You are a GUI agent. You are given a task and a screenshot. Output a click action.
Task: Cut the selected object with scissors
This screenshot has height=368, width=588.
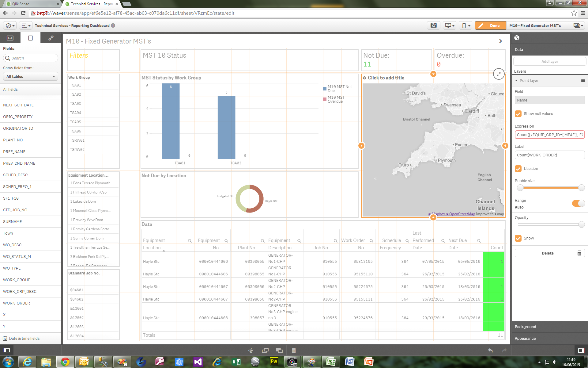coord(251,350)
